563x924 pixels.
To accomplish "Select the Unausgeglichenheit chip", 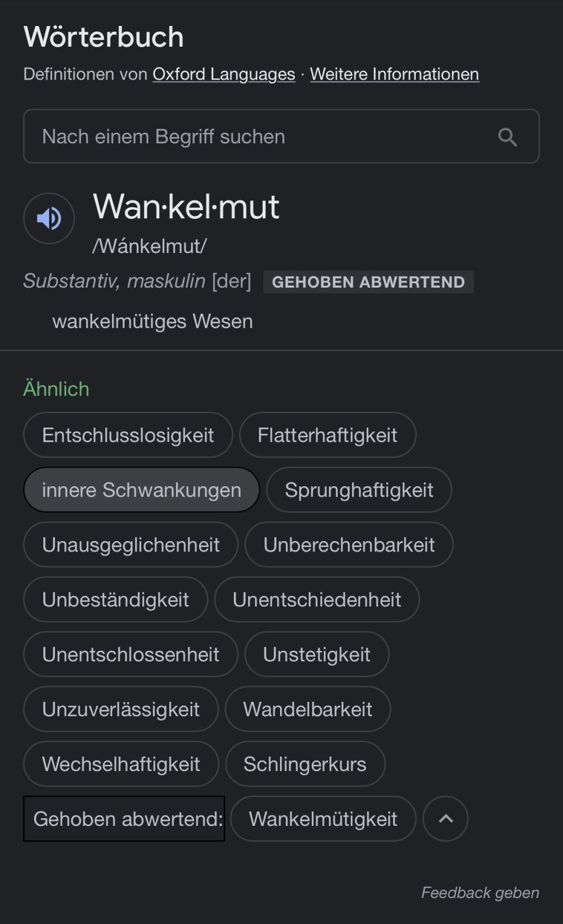I will coord(131,545).
